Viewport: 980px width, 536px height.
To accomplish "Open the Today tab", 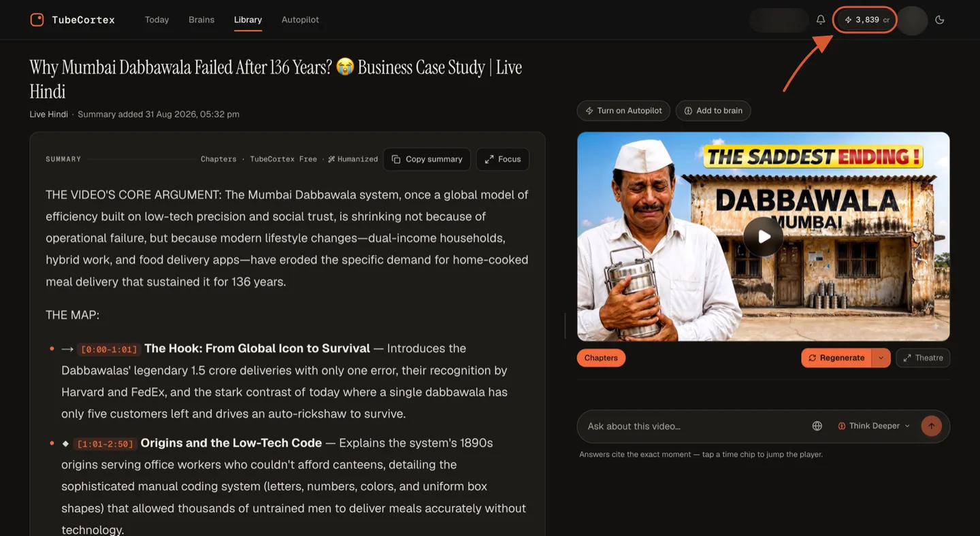I will coord(157,20).
